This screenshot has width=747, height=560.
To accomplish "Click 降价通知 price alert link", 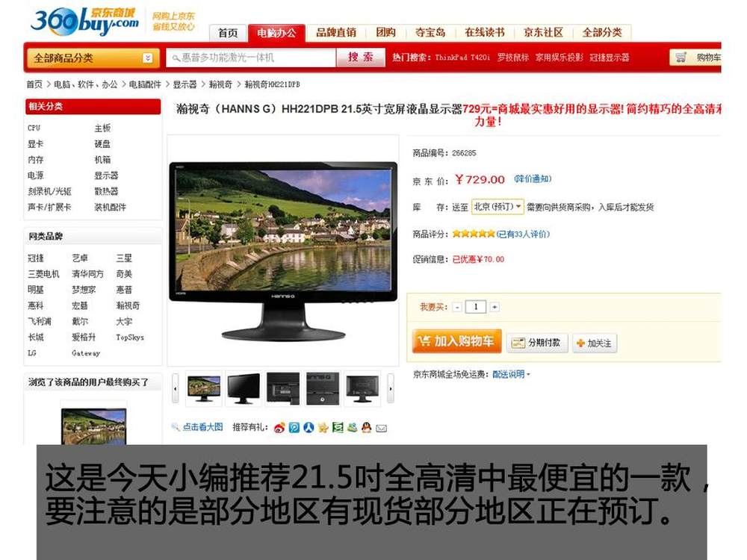I will point(533,178).
